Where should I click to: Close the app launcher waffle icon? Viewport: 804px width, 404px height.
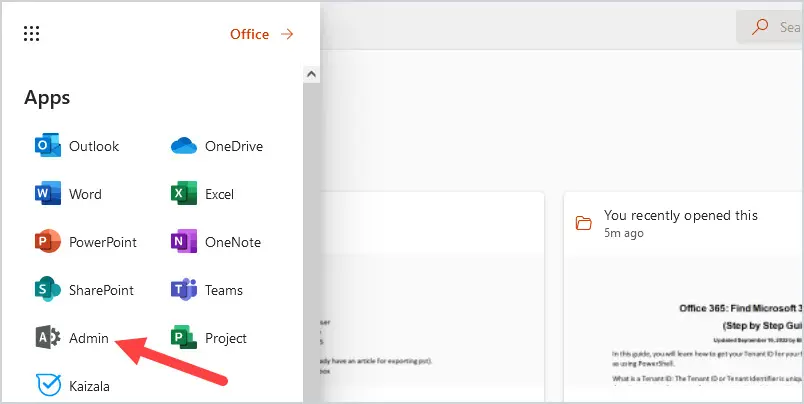coord(32,34)
